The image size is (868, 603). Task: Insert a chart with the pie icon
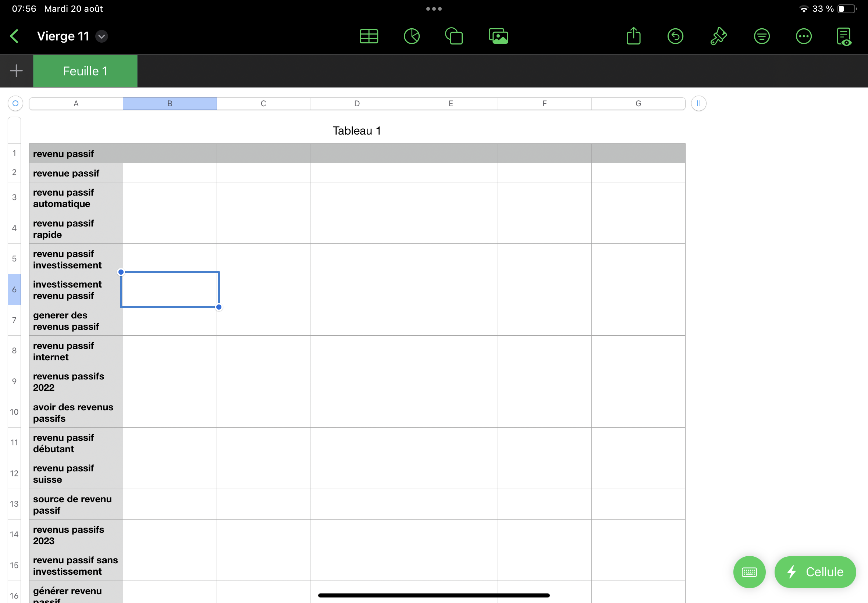412,36
